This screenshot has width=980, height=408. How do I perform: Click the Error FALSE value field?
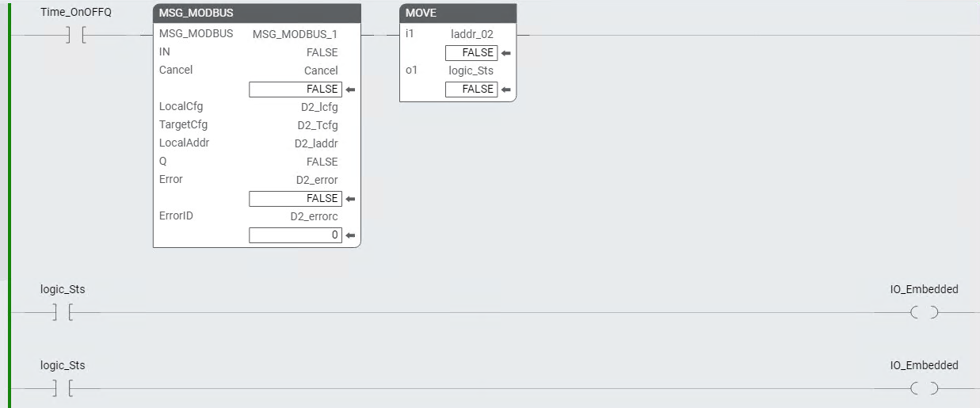point(296,199)
